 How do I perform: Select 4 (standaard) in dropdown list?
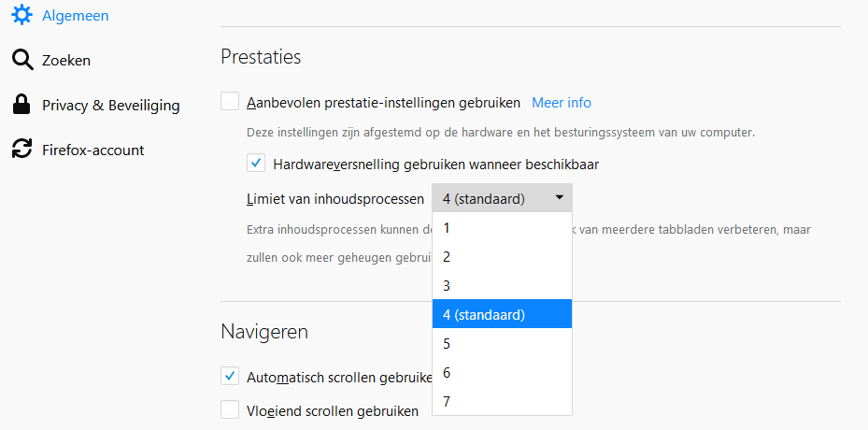point(502,314)
